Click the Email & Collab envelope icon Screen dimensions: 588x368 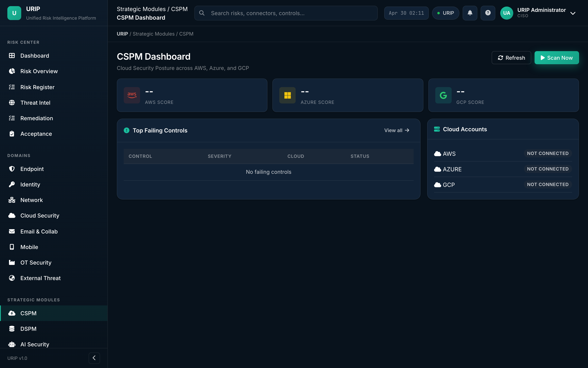[12, 231]
